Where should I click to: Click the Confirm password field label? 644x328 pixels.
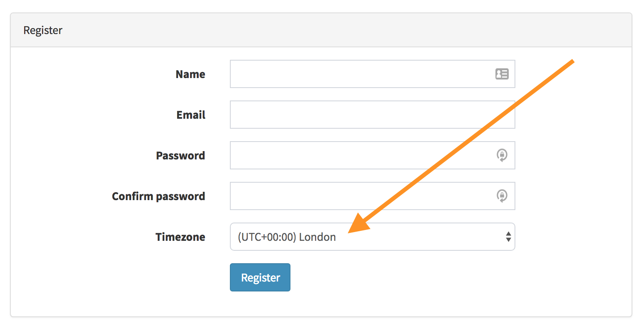point(159,196)
